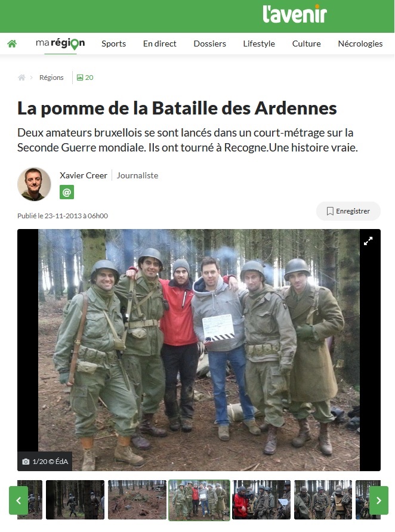Expand the main photo to fullscreen
The width and height of the screenshot is (395, 532).
pos(368,241)
